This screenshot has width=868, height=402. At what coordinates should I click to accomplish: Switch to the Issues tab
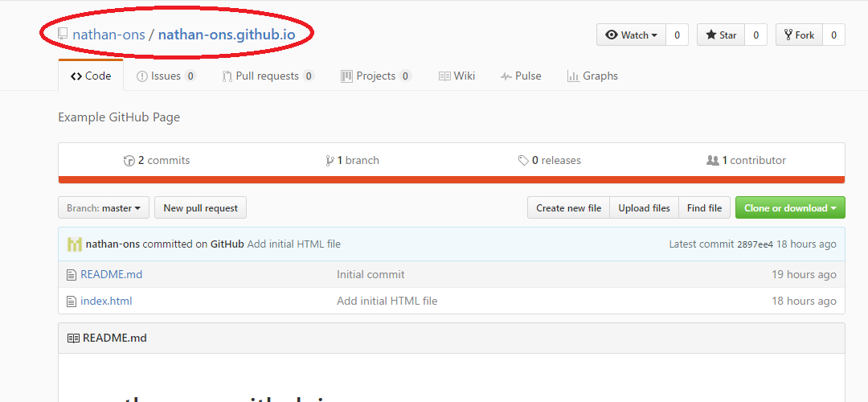[x=166, y=76]
